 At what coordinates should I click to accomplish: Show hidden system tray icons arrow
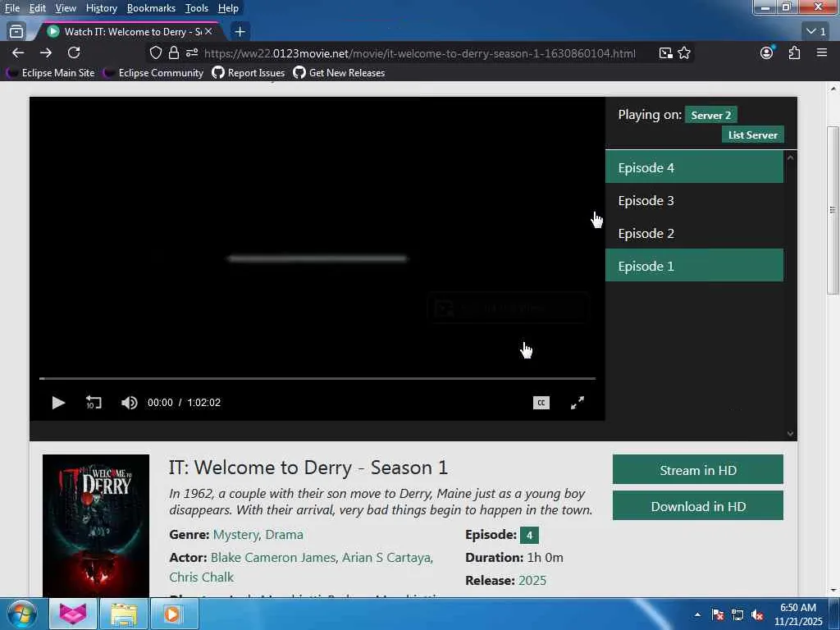(x=697, y=614)
